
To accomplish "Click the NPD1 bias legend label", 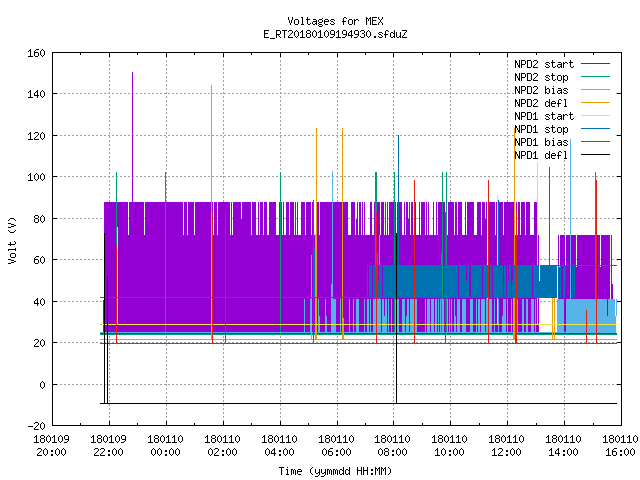I will tap(541, 142).
